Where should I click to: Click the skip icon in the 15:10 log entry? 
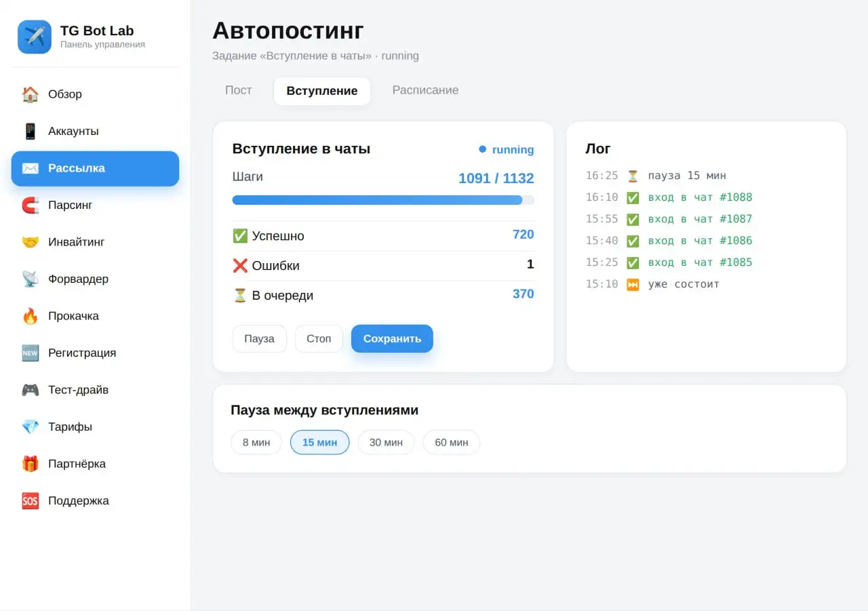(x=633, y=284)
